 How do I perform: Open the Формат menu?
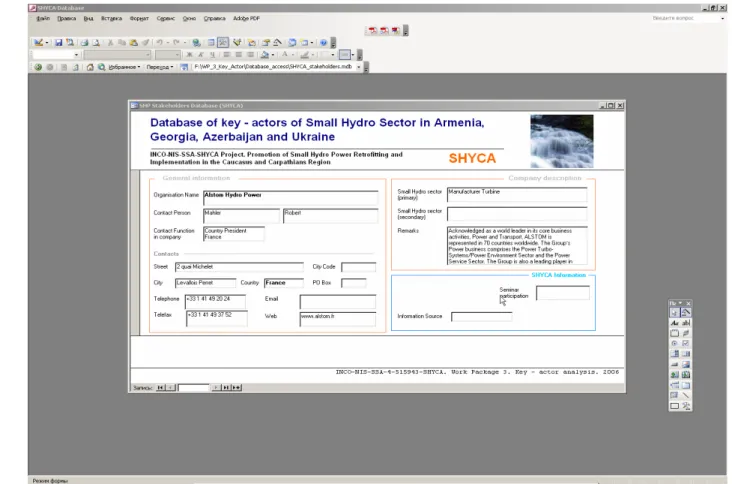click(x=139, y=18)
